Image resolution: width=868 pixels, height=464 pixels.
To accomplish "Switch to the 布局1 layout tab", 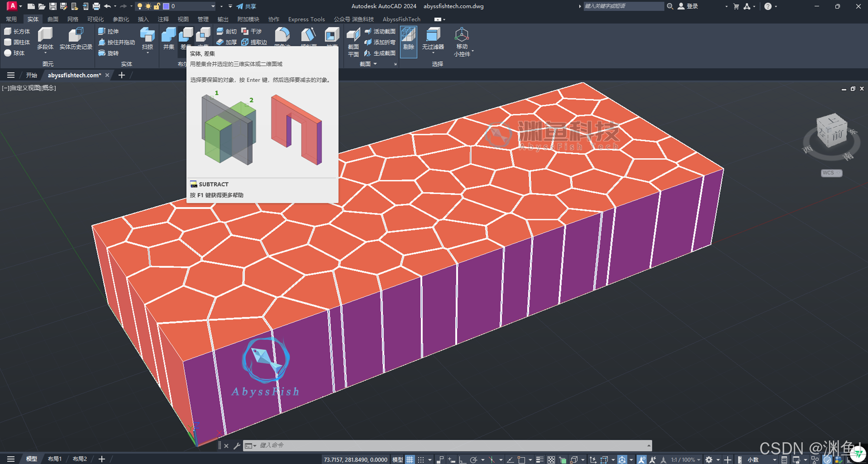I will click(x=55, y=459).
